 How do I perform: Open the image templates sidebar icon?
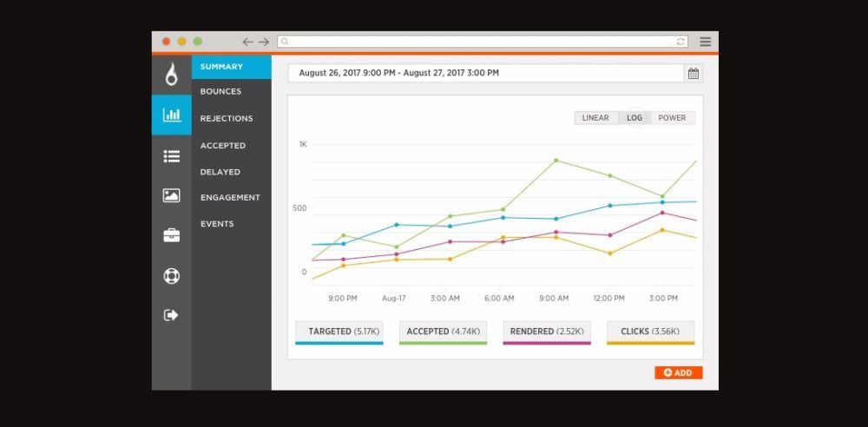tap(171, 195)
